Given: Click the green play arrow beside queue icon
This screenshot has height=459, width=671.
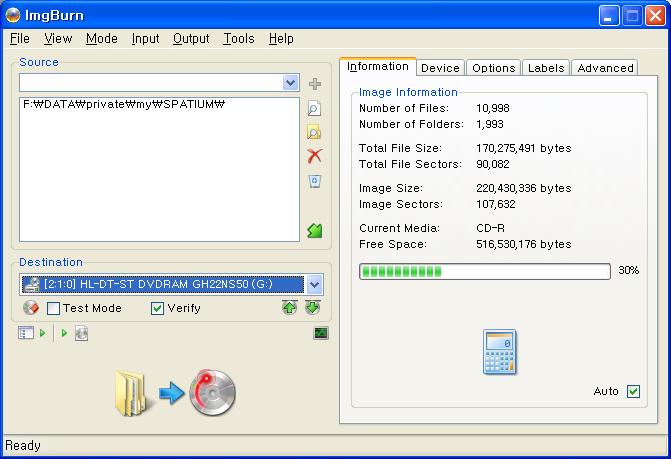Looking at the screenshot, I should (42, 333).
